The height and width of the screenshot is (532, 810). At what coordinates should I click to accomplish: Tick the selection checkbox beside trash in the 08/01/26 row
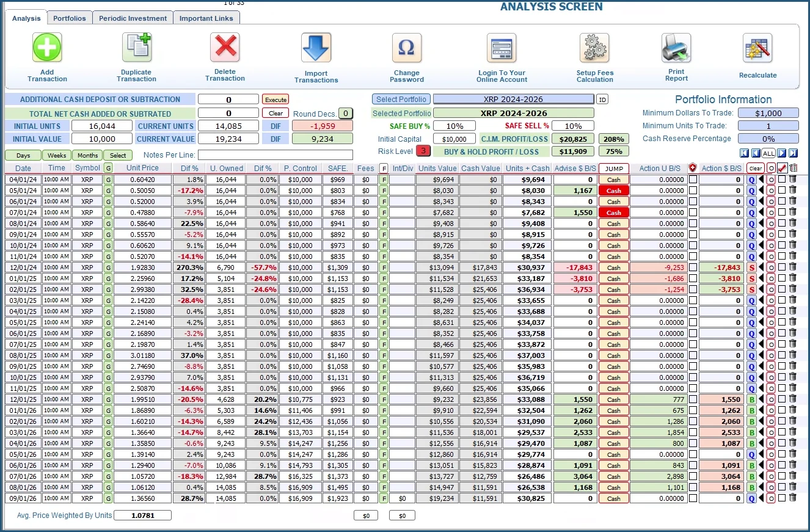tap(782, 487)
